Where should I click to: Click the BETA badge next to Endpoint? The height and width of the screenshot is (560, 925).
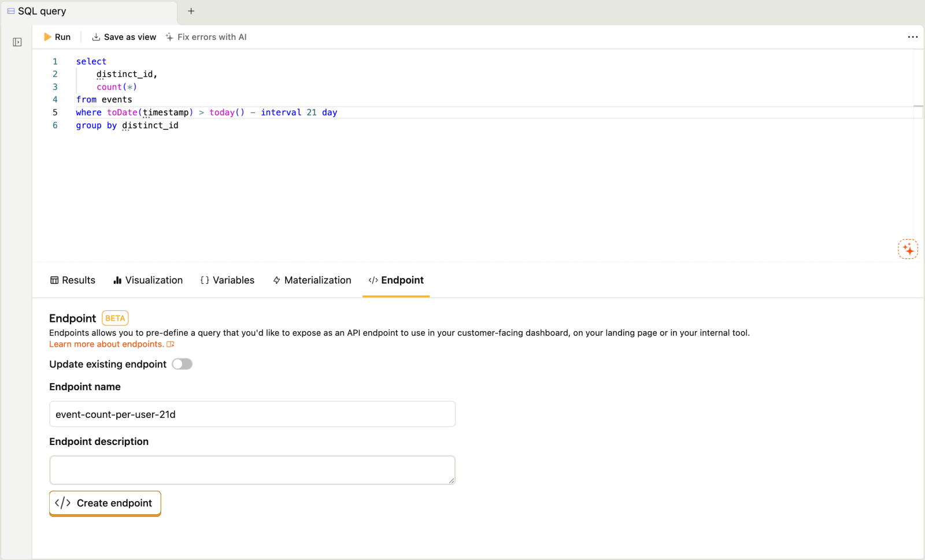(114, 318)
